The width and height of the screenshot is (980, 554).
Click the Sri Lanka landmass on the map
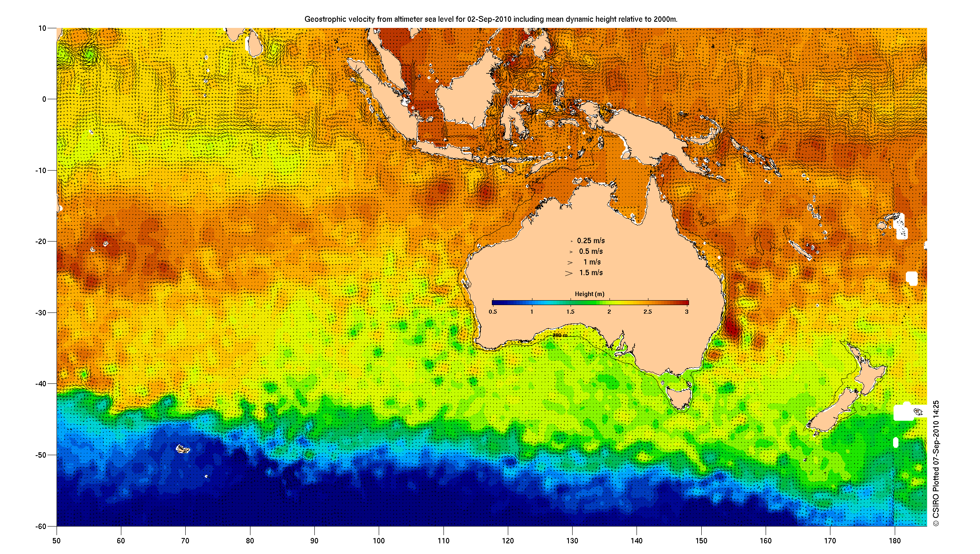(x=254, y=43)
